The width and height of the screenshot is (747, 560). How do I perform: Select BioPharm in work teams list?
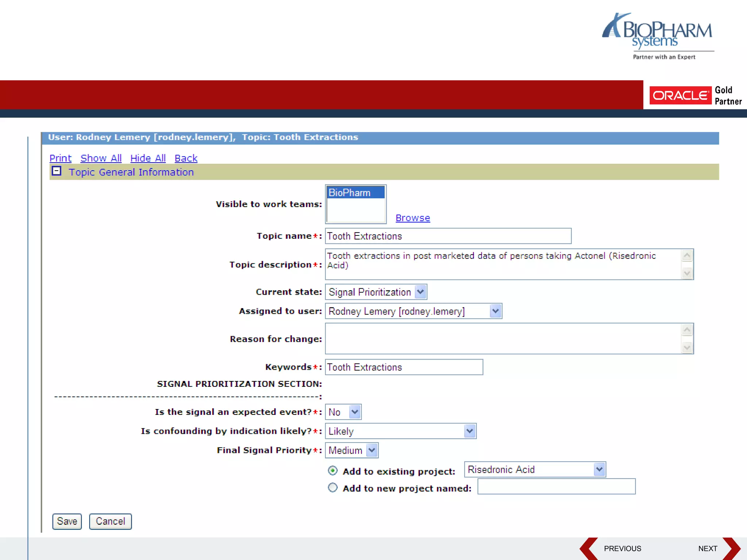(x=355, y=193)
